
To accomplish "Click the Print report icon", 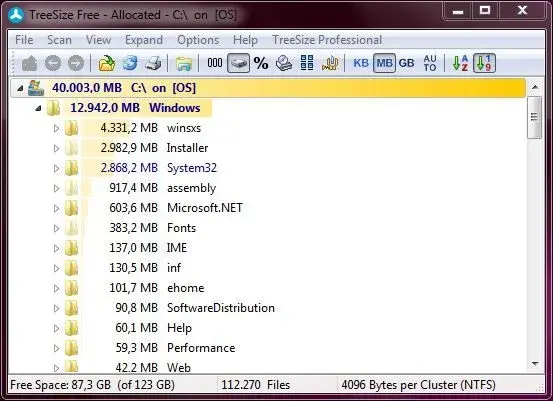I will [x=153, y=63].
